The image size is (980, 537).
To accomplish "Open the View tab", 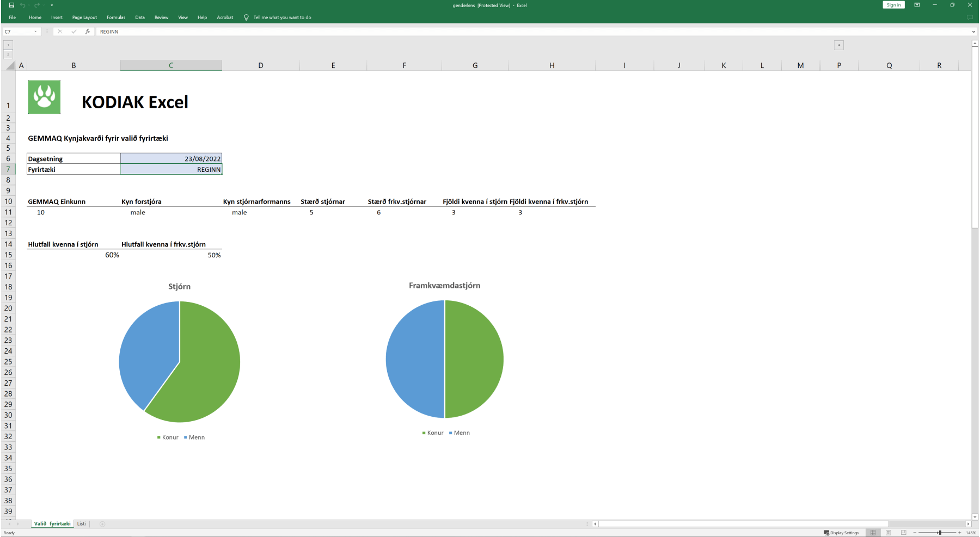I will click(183, 17).
